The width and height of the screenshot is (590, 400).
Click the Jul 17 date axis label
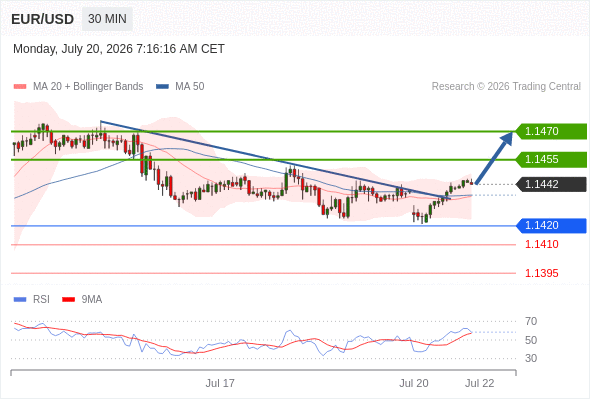click(x=220, y=383)
